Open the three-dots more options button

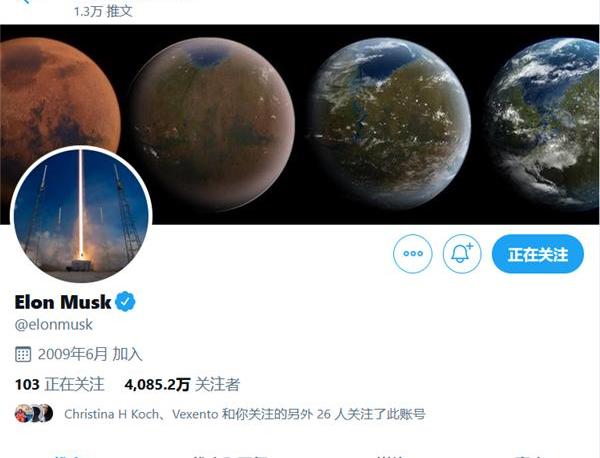click(412, 254)
